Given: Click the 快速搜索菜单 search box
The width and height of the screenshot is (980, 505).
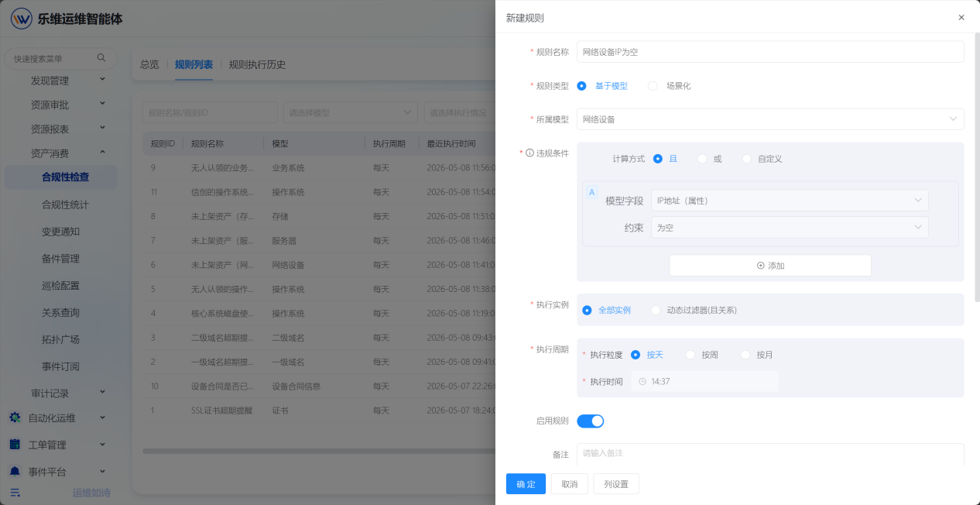Looking at the screenshot, I should [60, 58].
